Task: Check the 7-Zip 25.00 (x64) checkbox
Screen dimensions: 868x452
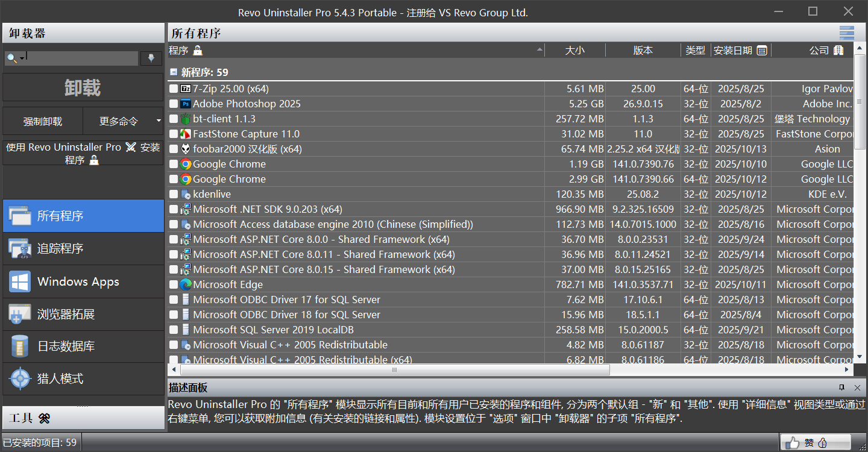Action: click(174, 89)
